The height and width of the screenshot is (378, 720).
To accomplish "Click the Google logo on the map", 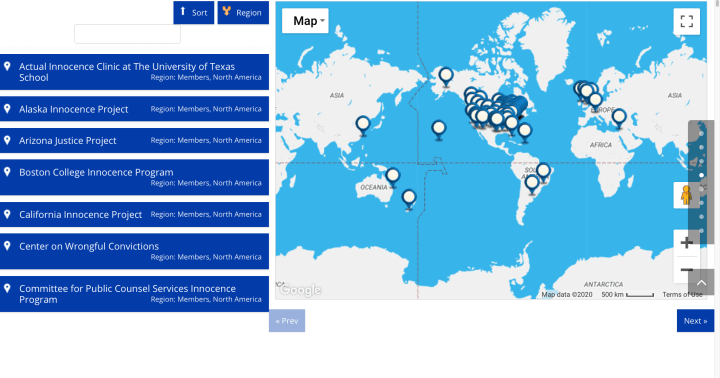I will pyautogui.click(x=301, y=290).
